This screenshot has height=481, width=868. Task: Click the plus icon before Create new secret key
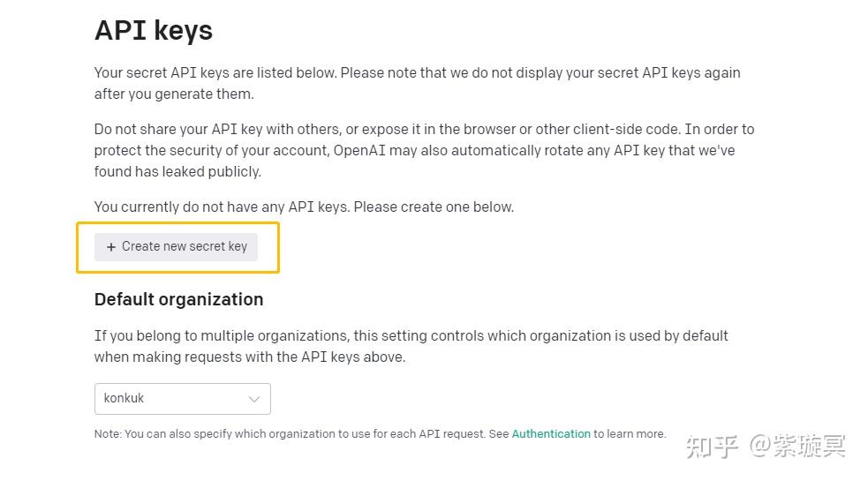[111, 247]
